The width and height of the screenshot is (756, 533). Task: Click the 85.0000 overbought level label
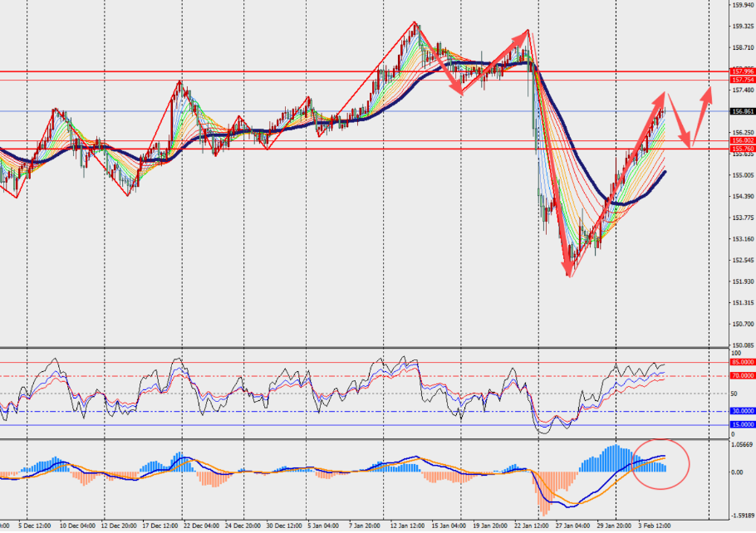click(x=742, y=362)
